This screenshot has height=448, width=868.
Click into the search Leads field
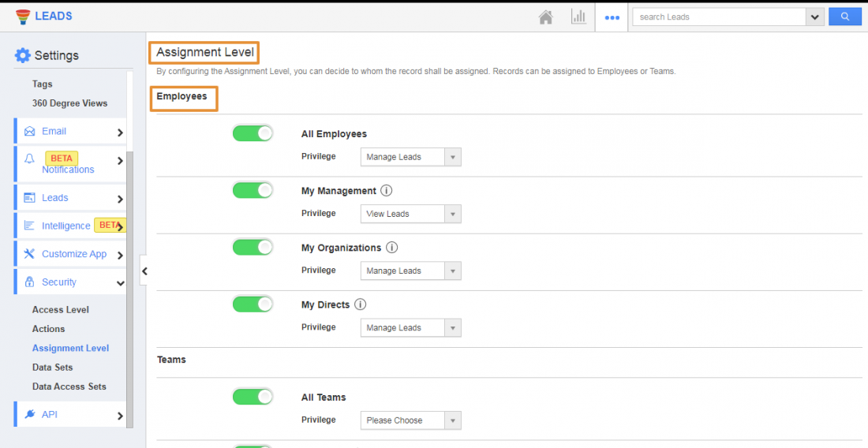click(x=719, y=17)
